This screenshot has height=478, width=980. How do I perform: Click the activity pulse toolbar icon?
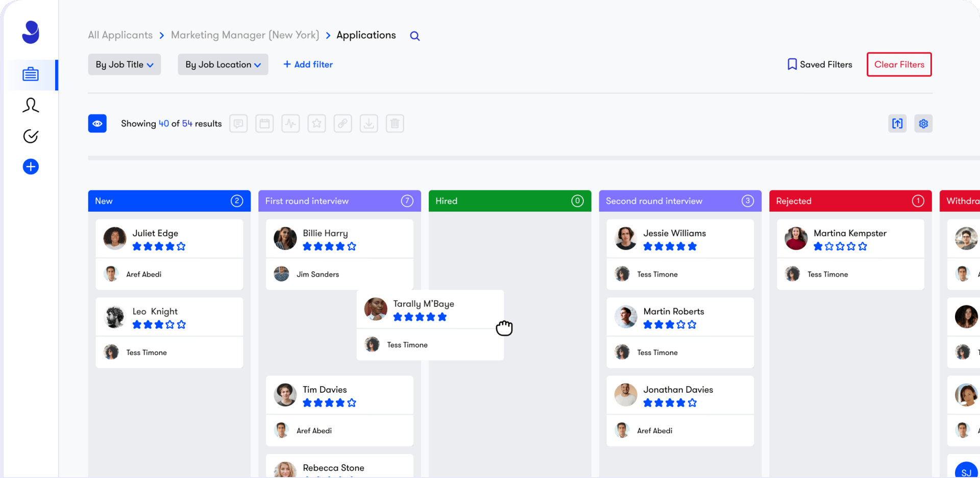[x=290, y=124]
